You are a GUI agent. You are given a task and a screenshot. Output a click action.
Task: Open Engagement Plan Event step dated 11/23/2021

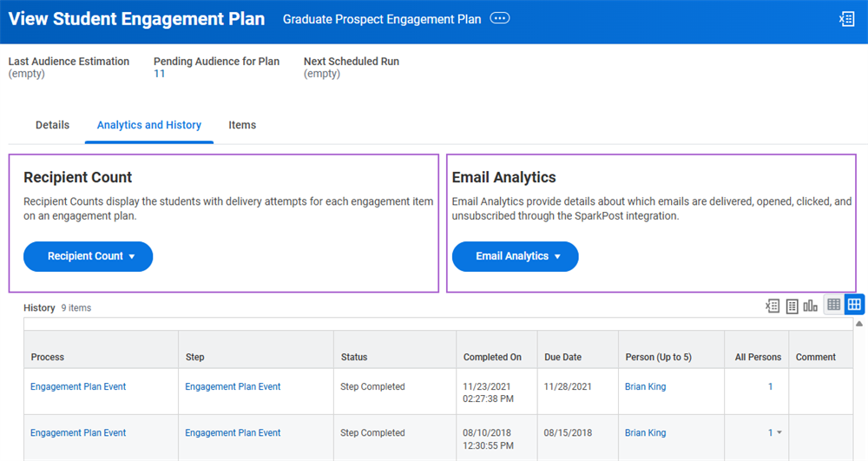point(233,386)
